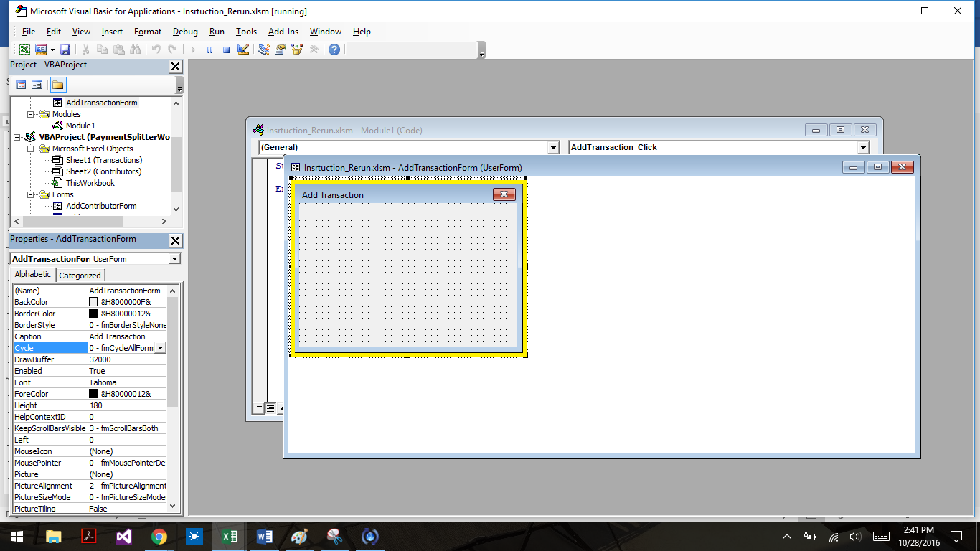Open the Tools menu
This screenshot has height=551, width=980.
tap(246, 32)
